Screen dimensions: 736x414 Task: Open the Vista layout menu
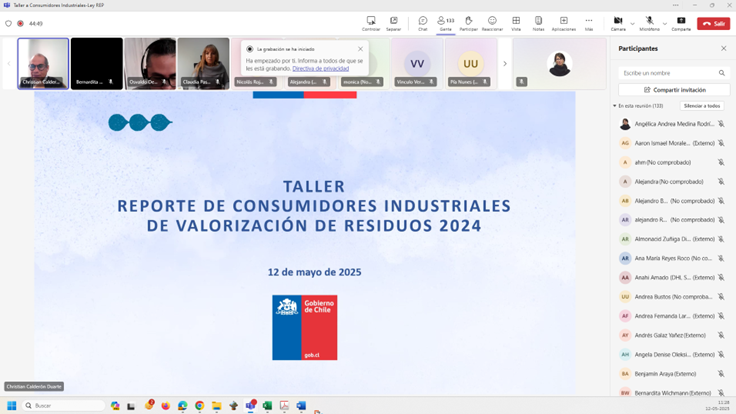516,22
